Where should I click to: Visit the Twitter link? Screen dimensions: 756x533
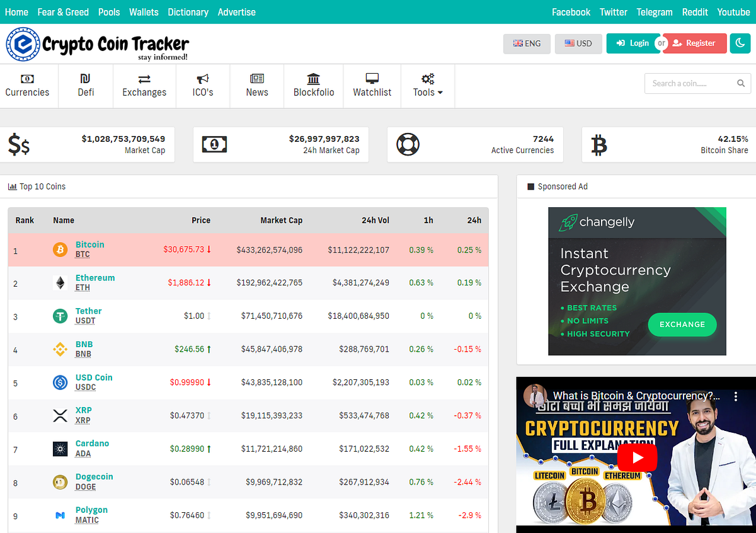[614, 12]
